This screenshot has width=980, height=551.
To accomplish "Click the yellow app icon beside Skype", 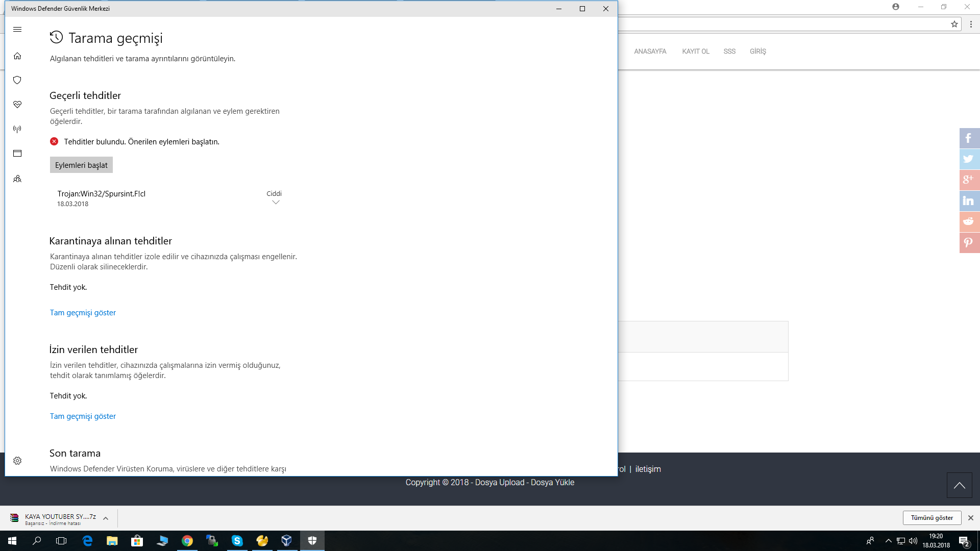I will click(262, 541).
